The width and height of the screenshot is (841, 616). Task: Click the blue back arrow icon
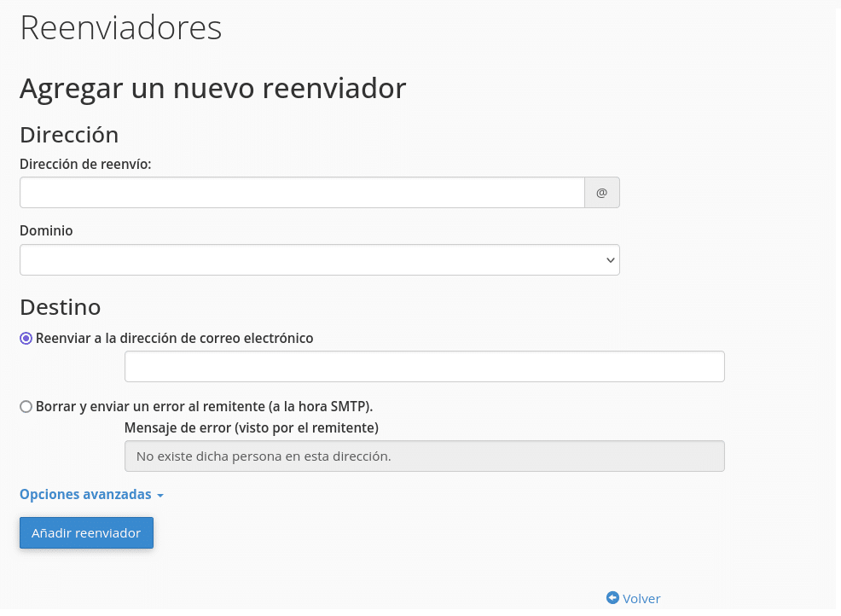coord(612,598)
